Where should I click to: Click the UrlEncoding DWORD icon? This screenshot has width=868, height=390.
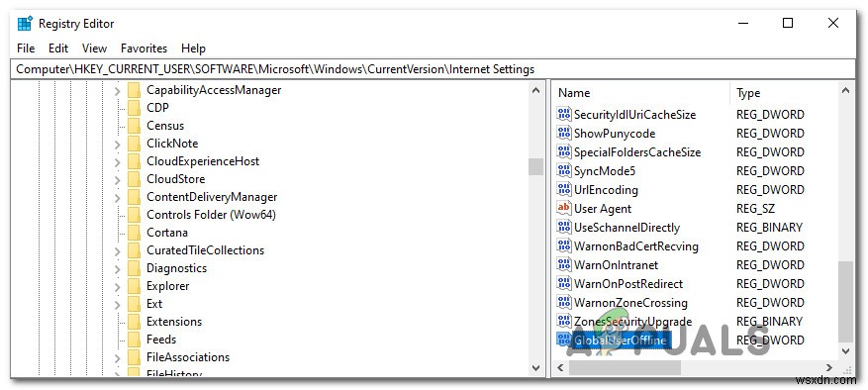point(564,190)
